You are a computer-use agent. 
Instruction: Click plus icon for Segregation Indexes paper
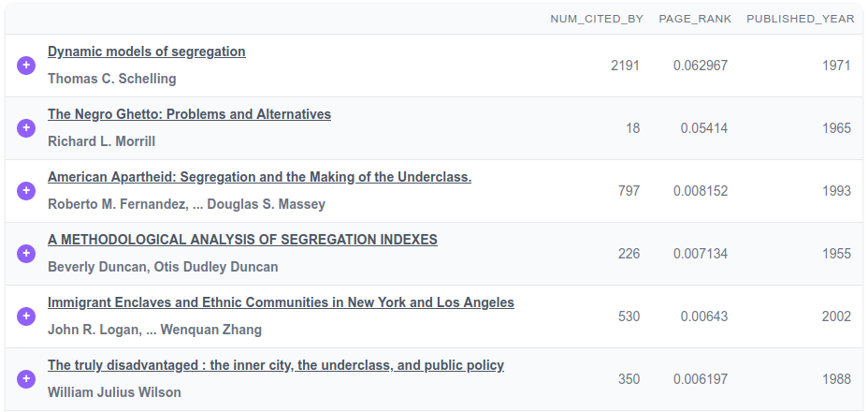click(26, 254)
